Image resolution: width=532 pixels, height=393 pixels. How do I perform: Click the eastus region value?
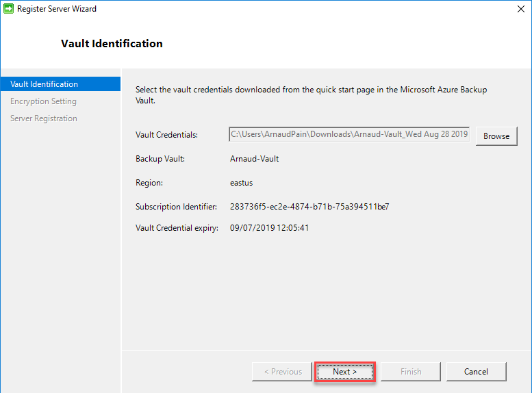pos(242,183)
